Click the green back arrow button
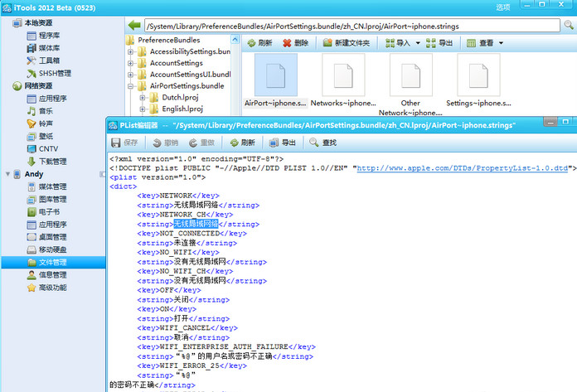 (x=133, y=26)
